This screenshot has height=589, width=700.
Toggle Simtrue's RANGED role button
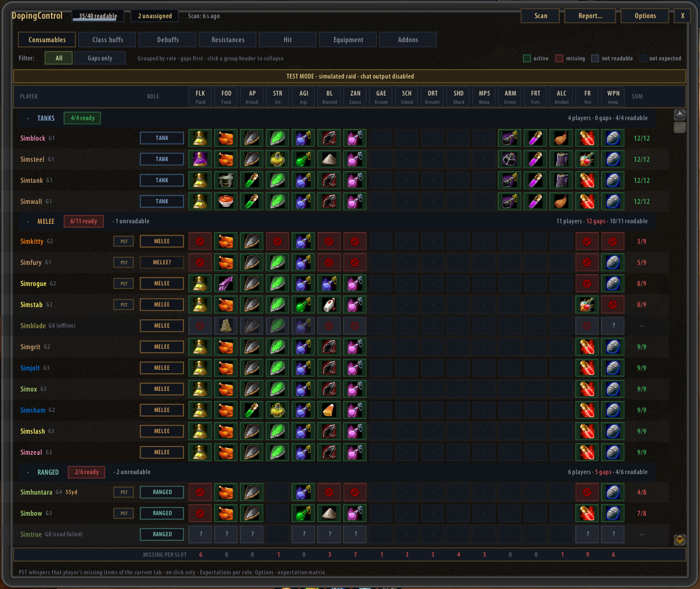pyautogui.click(x=162, y=534)
